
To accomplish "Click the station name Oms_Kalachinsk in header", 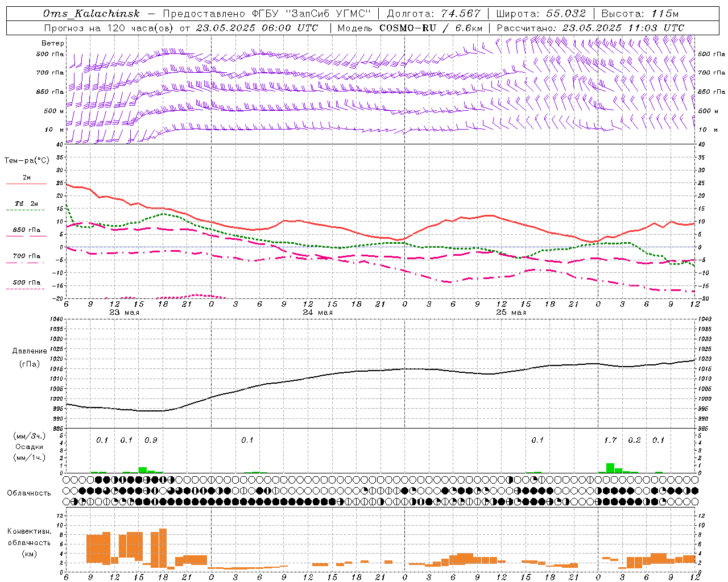I will point(92,14).
